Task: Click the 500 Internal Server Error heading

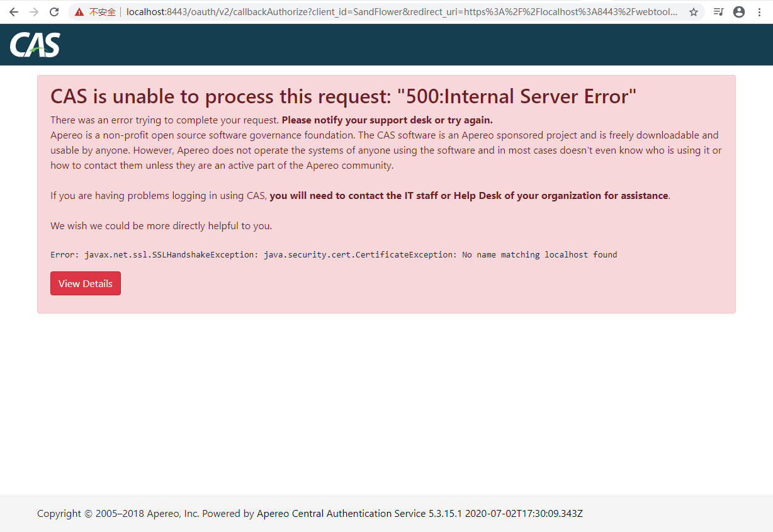Action: [344, 96]
